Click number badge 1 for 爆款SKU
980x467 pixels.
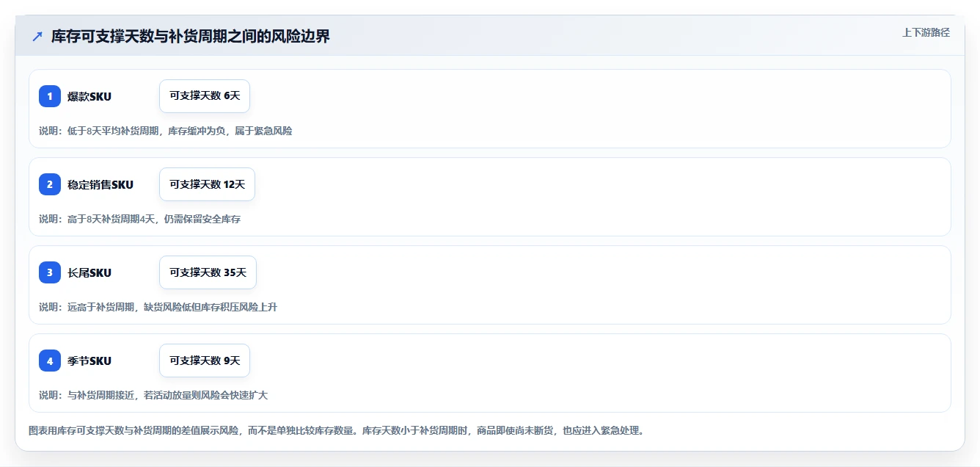(x=50, y=96)
